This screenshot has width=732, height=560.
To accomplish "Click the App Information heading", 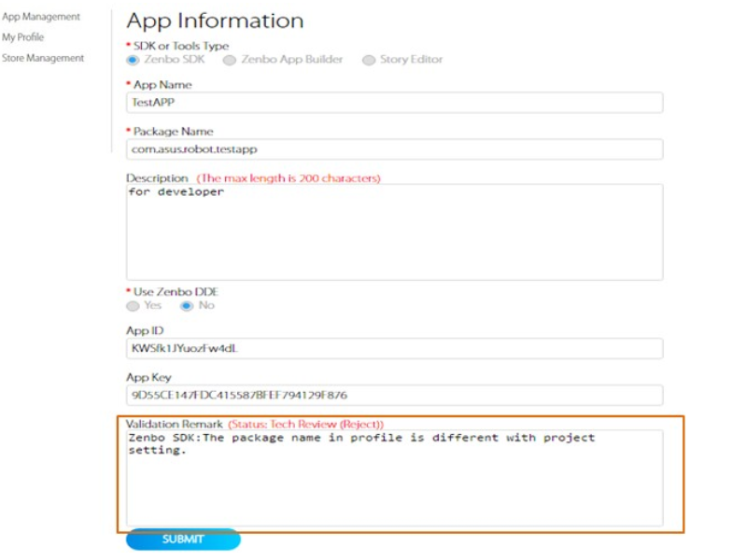I will [x=215, y=21].
